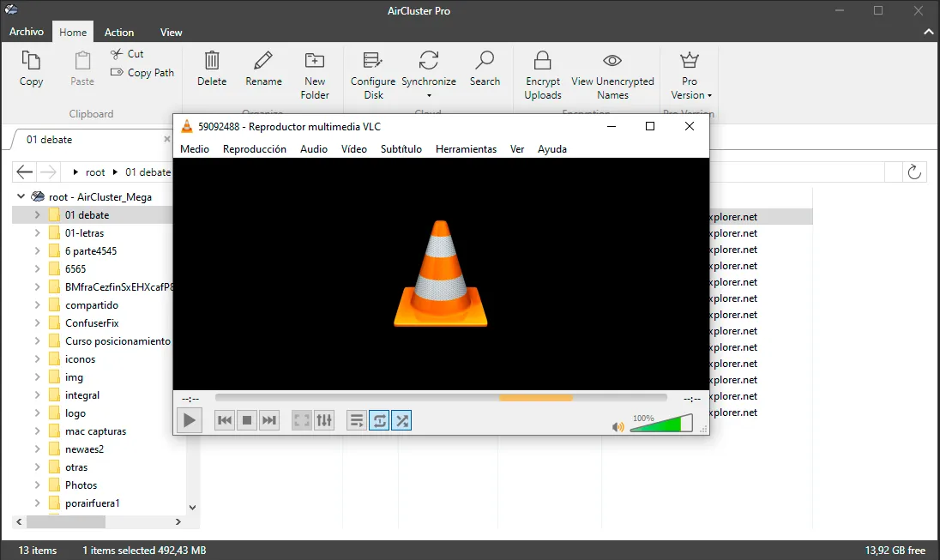940x560 pixels.
Task: Select the newaes2 folder
Action: 85,449
